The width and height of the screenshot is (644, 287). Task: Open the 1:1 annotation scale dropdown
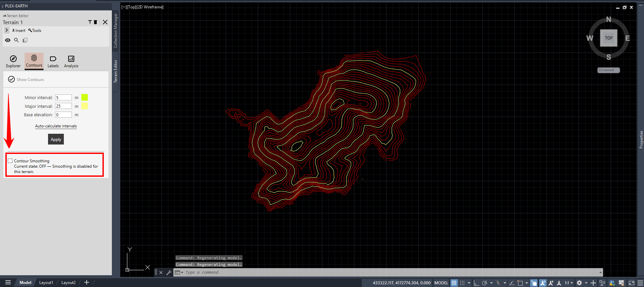(x=569, y=283)
